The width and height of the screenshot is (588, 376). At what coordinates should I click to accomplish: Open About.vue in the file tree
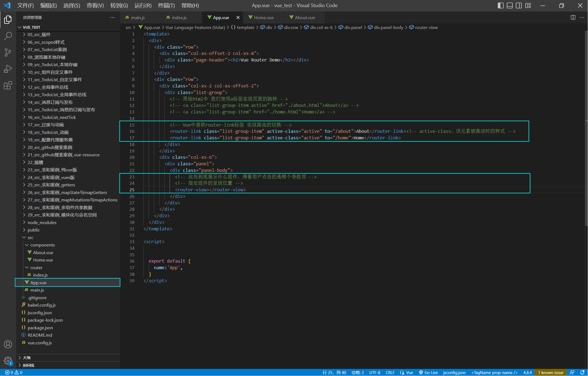pyautogui.click(x=68, y=252)
